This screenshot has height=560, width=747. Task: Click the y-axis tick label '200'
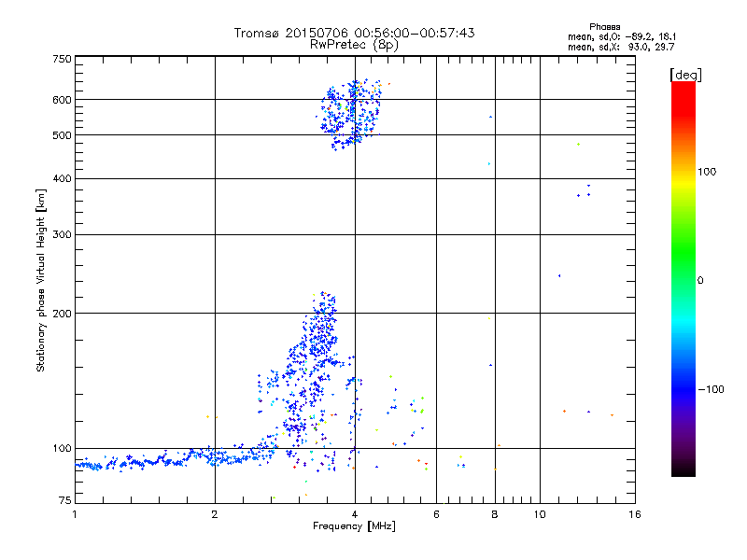(62, 314)
